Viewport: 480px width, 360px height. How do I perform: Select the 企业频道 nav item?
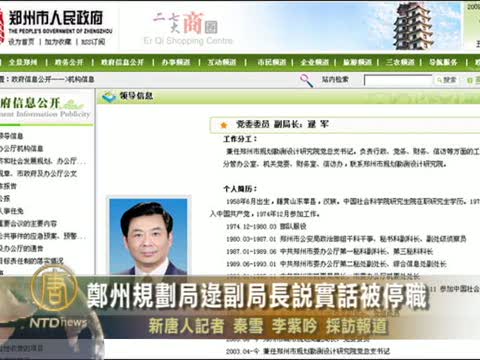(314, 62)
